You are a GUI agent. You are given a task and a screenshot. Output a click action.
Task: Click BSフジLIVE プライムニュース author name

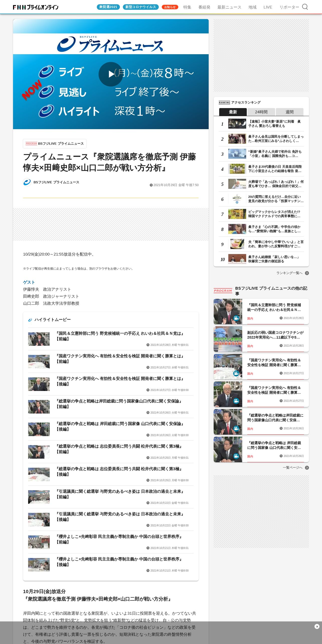click(56, 182)
